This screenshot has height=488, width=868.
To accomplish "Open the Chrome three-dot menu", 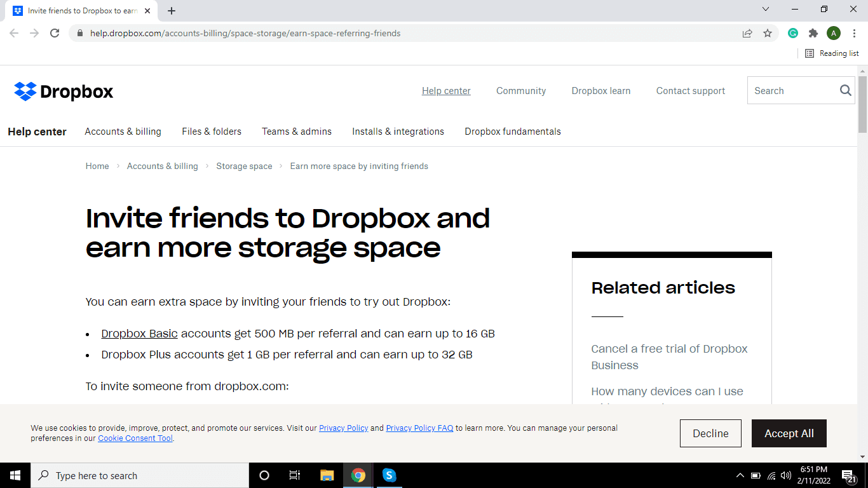I will click(854, 32).
